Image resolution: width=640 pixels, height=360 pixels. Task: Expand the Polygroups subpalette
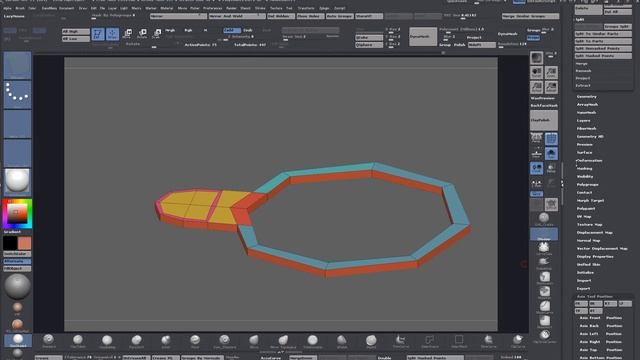[587, 184]
